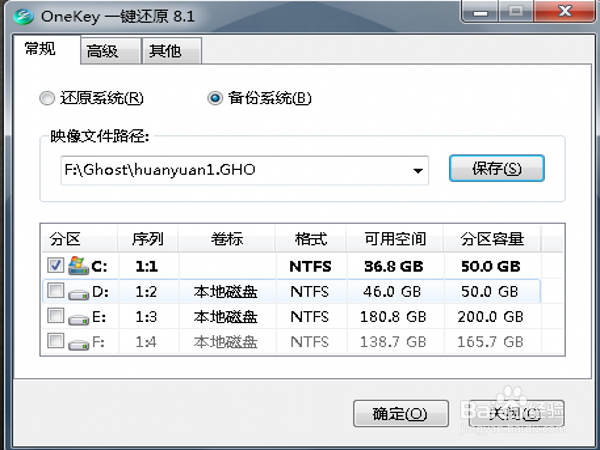Click the NTFS cell in the C: row
The image size is (600, 450).
310,266
